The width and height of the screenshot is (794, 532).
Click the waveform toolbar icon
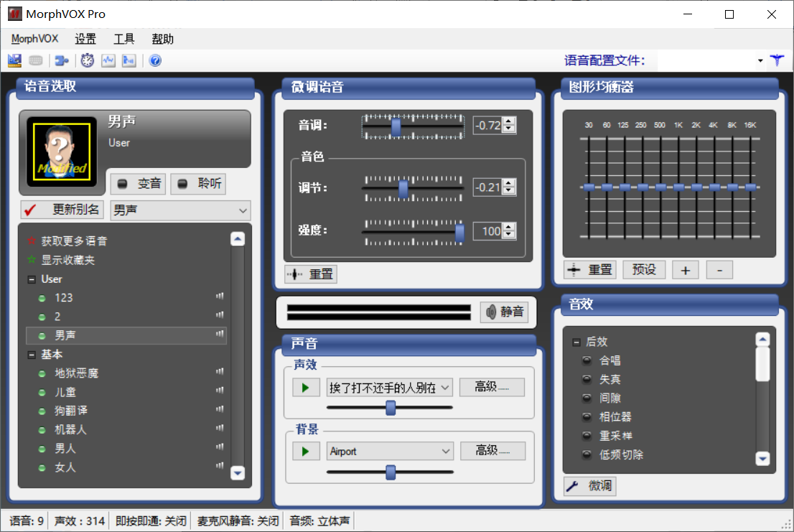[x=108, y=61]
